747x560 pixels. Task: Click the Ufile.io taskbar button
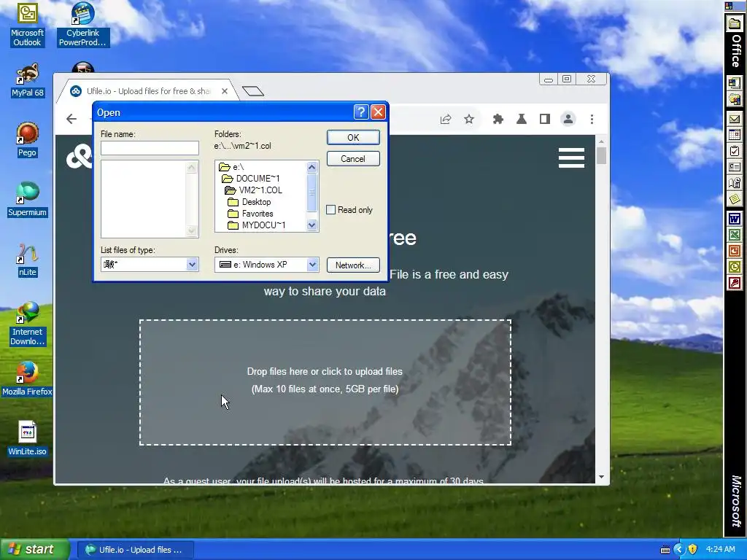coord(135,550)
